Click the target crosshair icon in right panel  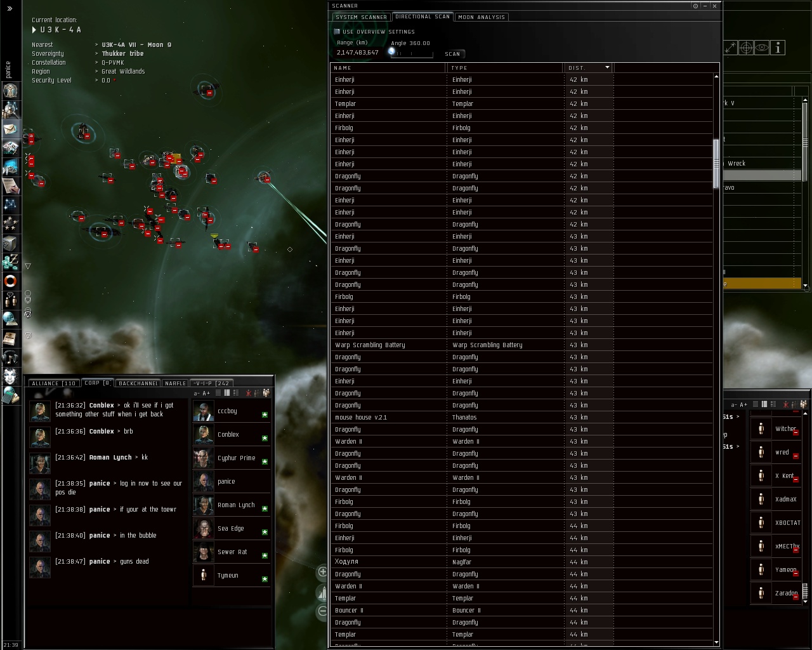click(746, 48)
